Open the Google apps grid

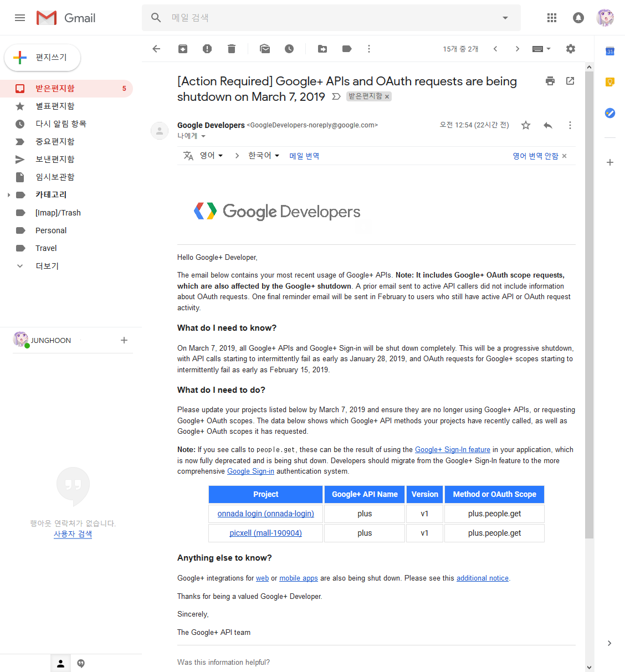pyautogui.click(x=551, y=18)
